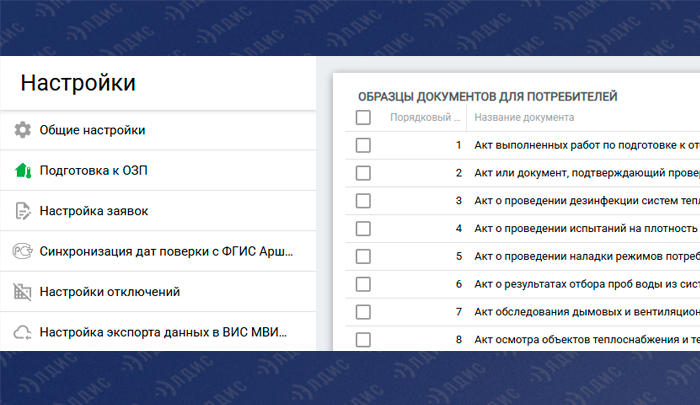
Task: Click 'Акт о проведении дезинфекции систем' text
Action: coord(587,201)
